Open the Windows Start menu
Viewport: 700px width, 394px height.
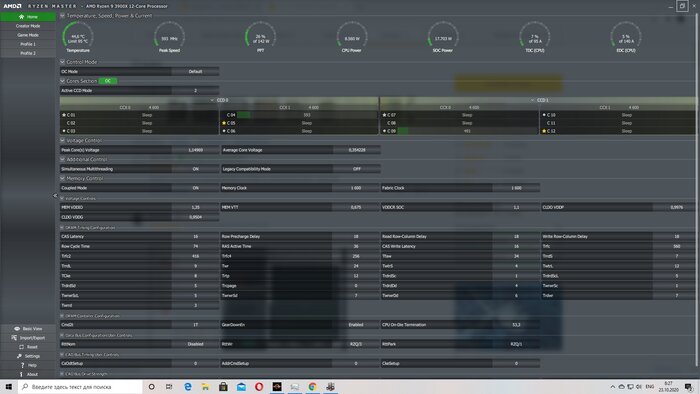[8, 387]
